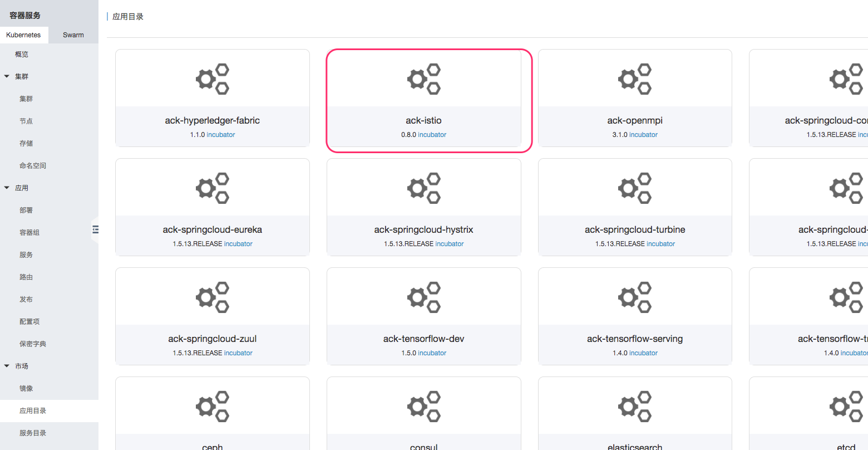Switch to the Kubernetes tab
The width and height of the screenshot is (868, 450).
24,35
